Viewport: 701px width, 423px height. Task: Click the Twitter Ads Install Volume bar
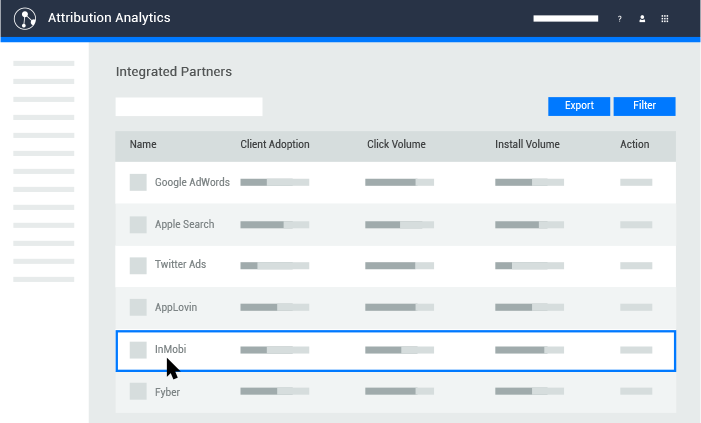[x=529, y=266]
